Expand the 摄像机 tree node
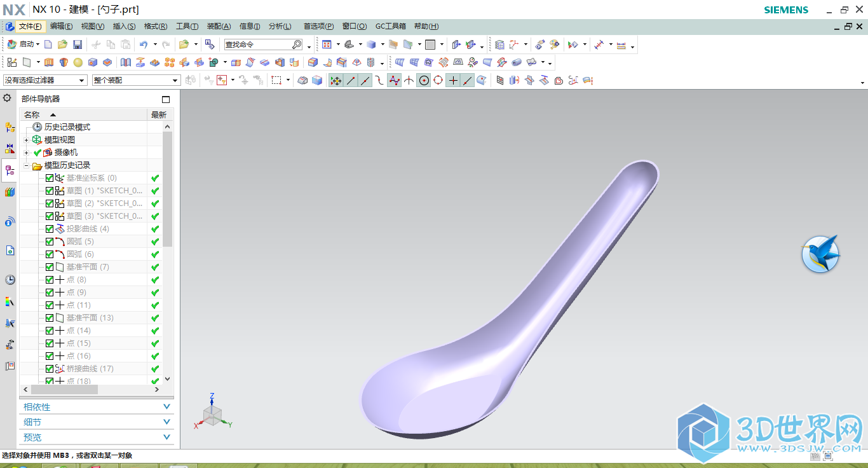Image resolution: width=868 pixels, height=468 pixels. click(x=26, y=153)
